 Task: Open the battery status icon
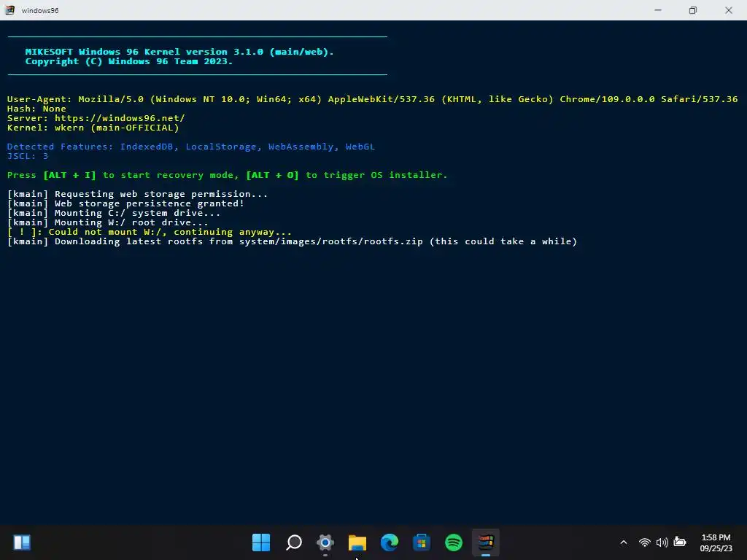click(x=680, y=542)
